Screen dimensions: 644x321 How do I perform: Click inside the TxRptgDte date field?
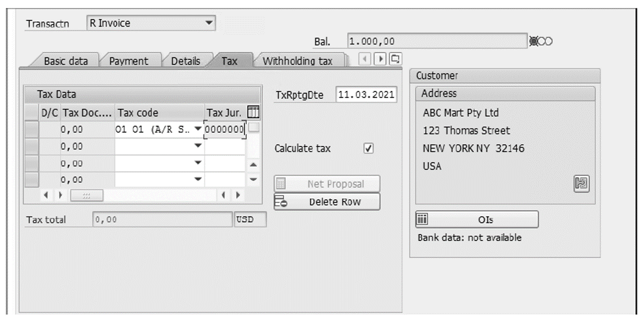tap(366, 95)
